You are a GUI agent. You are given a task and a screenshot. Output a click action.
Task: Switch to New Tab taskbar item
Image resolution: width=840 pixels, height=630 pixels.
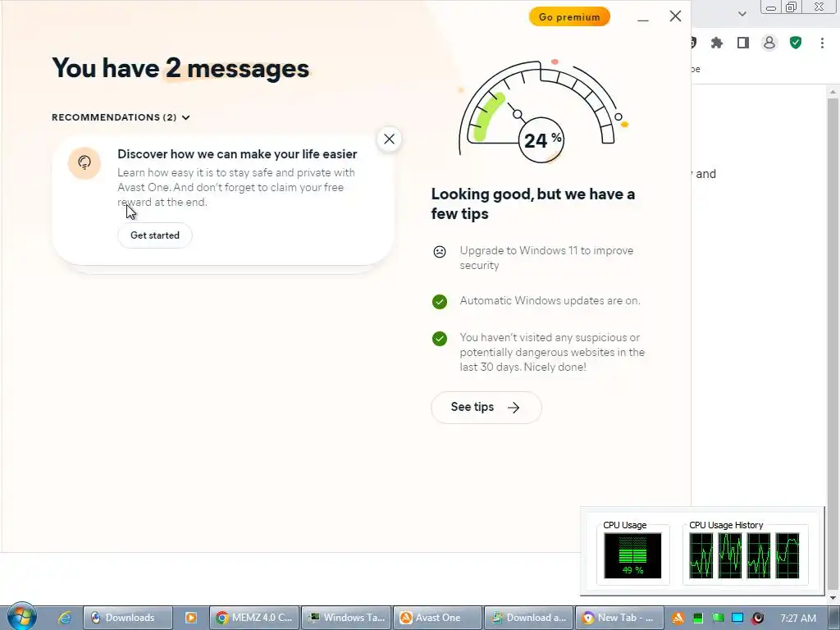coord(620,618)
